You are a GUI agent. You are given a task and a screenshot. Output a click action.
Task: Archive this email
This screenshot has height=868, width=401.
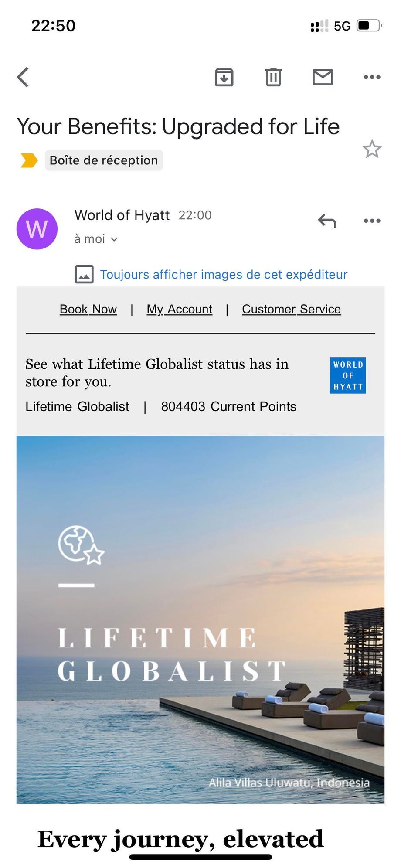pos(224,77)
